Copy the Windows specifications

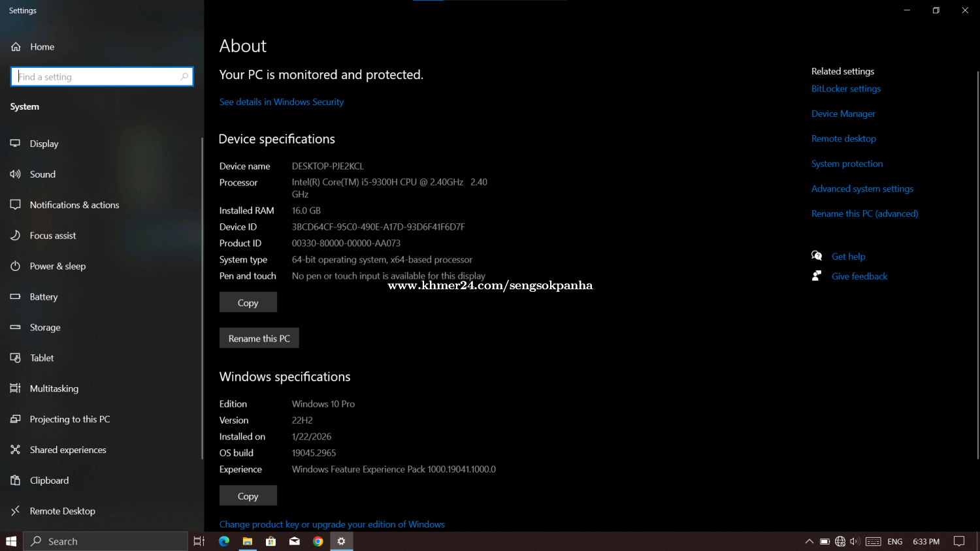(x=248, y=496)
